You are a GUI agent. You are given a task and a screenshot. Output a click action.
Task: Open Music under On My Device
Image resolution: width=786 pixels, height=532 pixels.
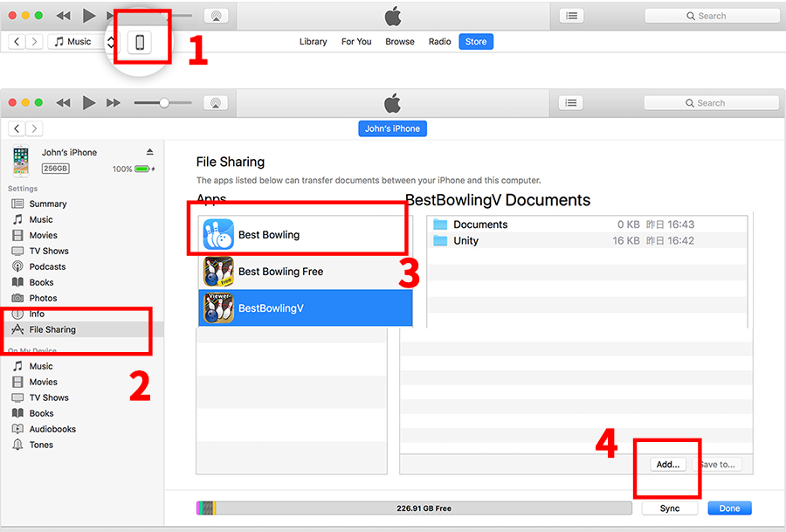[40, 366]
